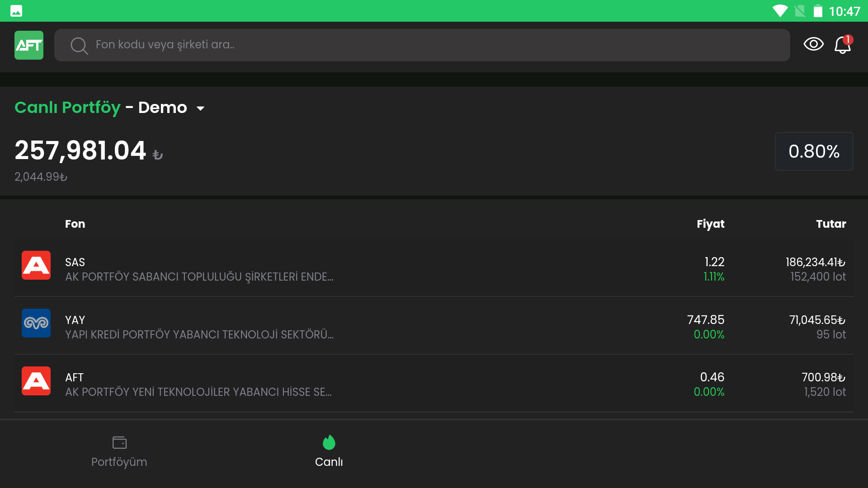Tap the gallery icon in status bar

point(16,11)
